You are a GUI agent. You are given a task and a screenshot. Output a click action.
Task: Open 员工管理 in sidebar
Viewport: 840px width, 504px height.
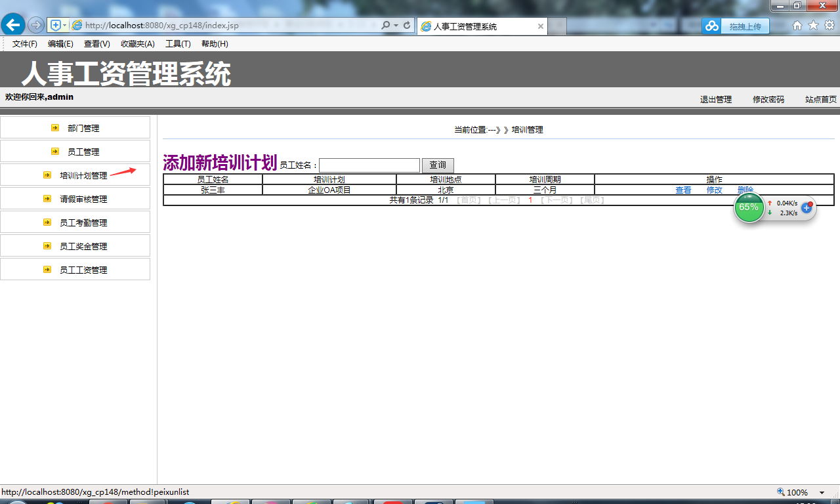pyautogui.click(x=83, y=152)
